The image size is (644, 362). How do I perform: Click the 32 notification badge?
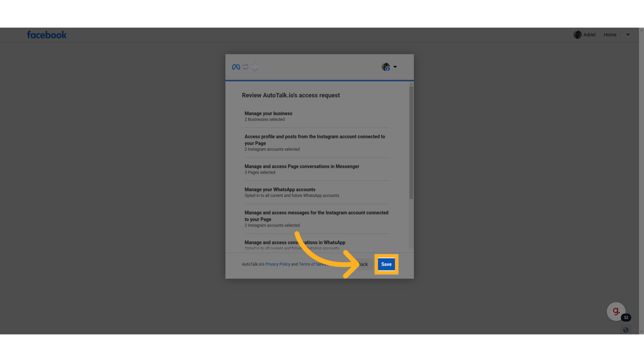(x=626, y=317)
